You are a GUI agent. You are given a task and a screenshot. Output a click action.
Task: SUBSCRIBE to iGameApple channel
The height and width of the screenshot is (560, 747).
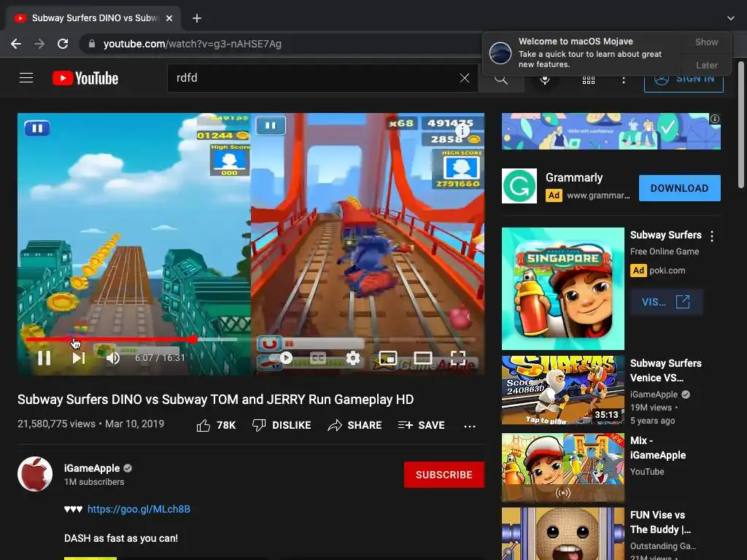pos(444,475)
